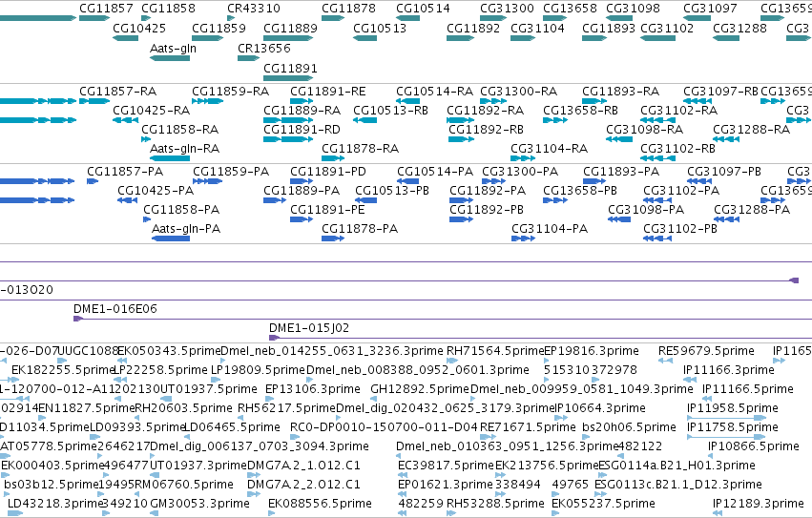Click the CG31098-RA transcript label
812x518 pixels.
point(645,130)
